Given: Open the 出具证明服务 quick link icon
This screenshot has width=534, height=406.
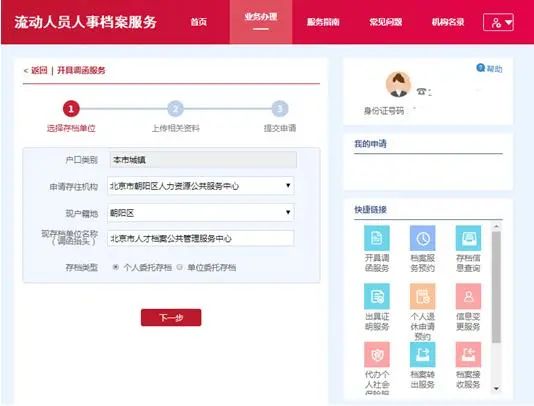Looking at the screenshot, I should point(377,296).
